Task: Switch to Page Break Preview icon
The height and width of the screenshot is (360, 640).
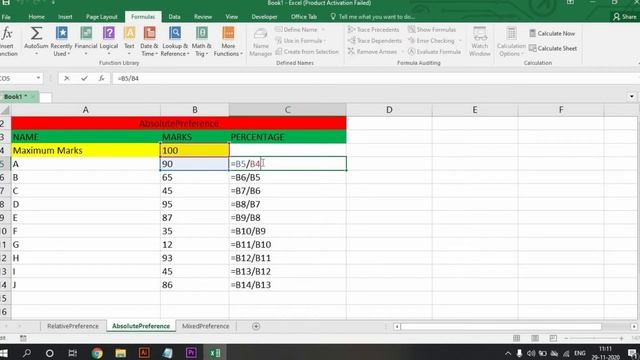Action: [x=553, y=338]
